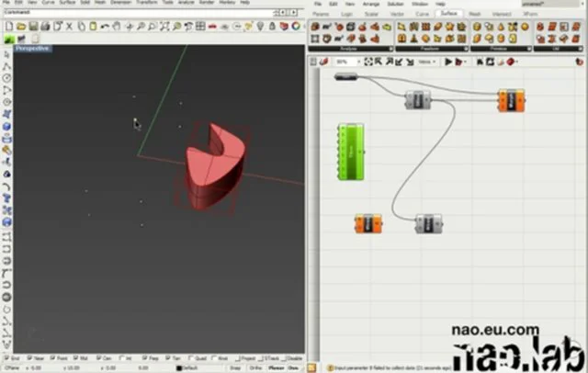588x373 pixels.
Task: Select the tall green component on canvas
Action: coord(351,152)
